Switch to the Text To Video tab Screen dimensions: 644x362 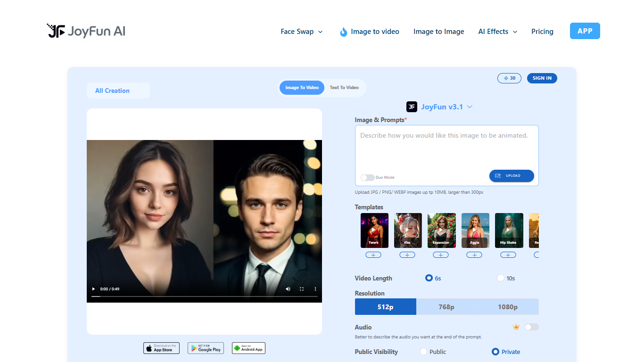pyautogui.click(x=344, y=87)
